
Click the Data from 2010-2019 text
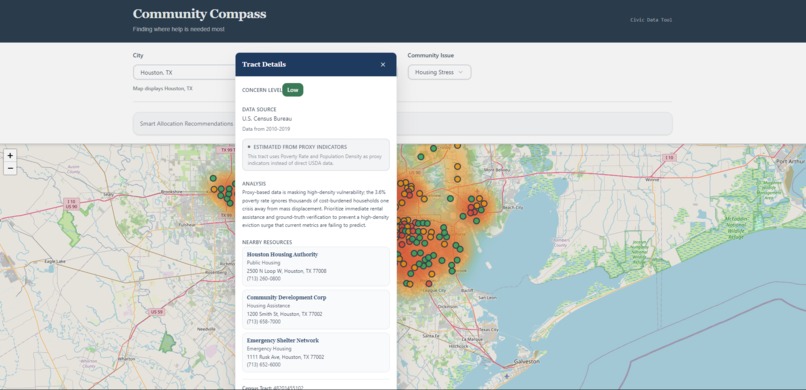(266, 129)
